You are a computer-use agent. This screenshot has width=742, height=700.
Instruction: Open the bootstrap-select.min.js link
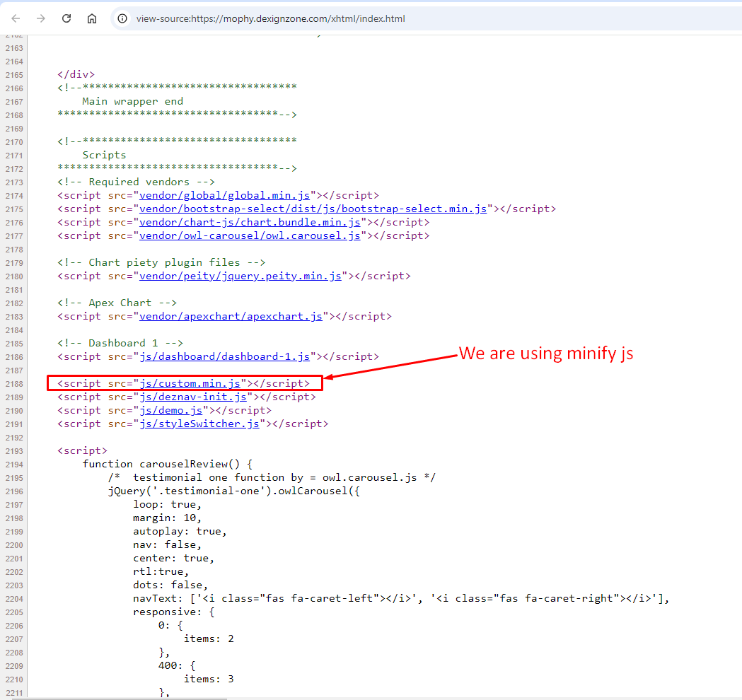[313, 209]
